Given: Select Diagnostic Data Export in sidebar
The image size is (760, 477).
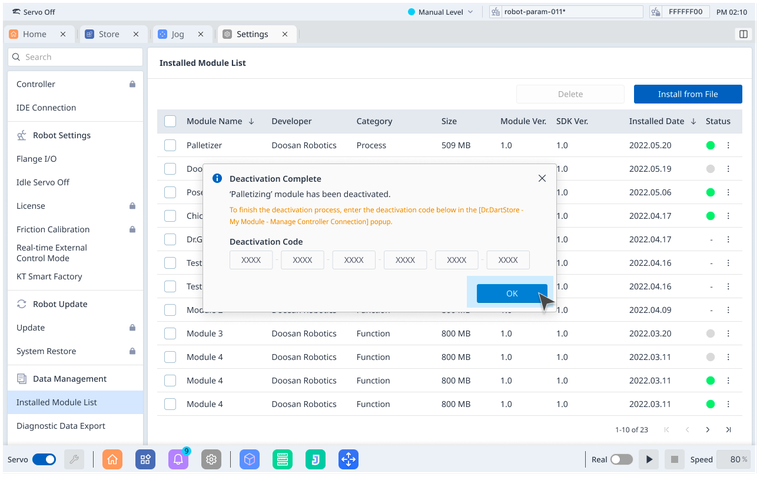Looking at the screenshot, I should point(60,425).
